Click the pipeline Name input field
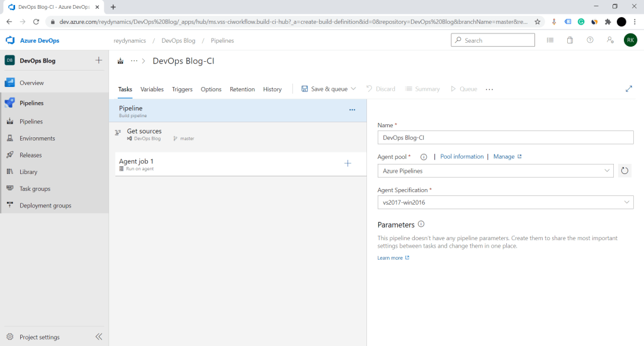This screenshot has width=644, height=346. pos(505,137)
